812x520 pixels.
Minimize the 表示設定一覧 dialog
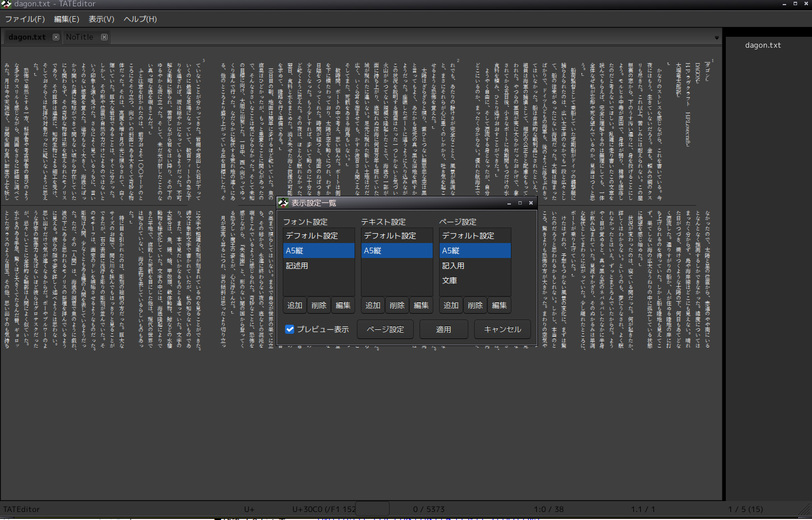pyautogui.click(x=509, y=203)
